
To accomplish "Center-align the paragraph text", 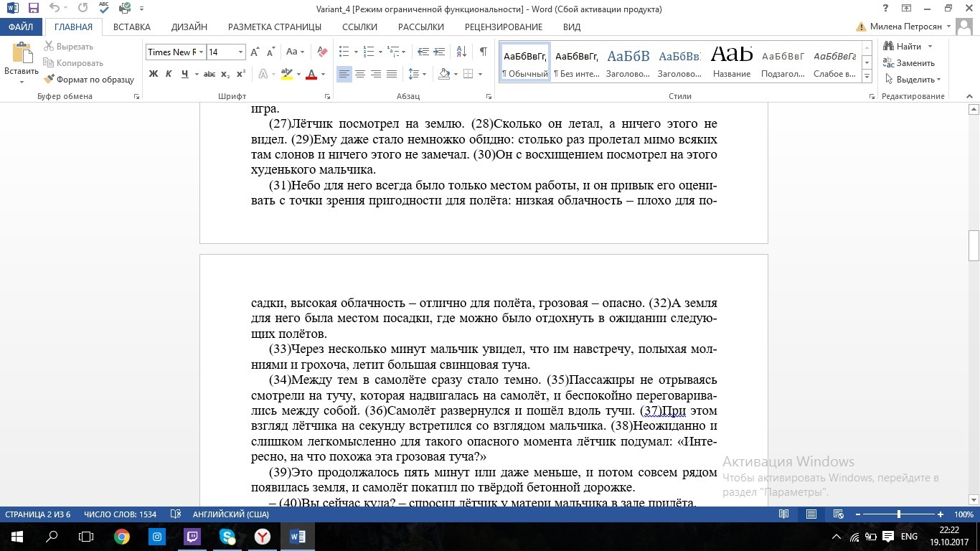I will [x=360, y=74].
